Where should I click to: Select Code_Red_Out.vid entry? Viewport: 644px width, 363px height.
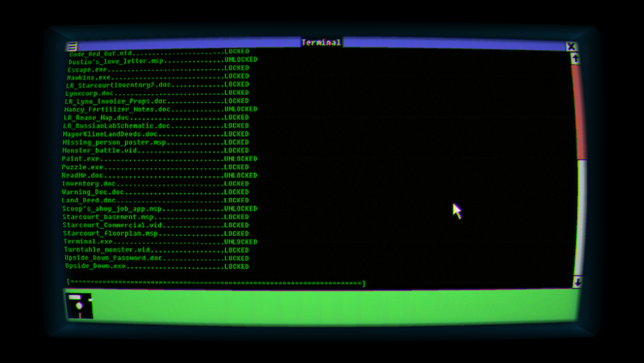(159, 53)
